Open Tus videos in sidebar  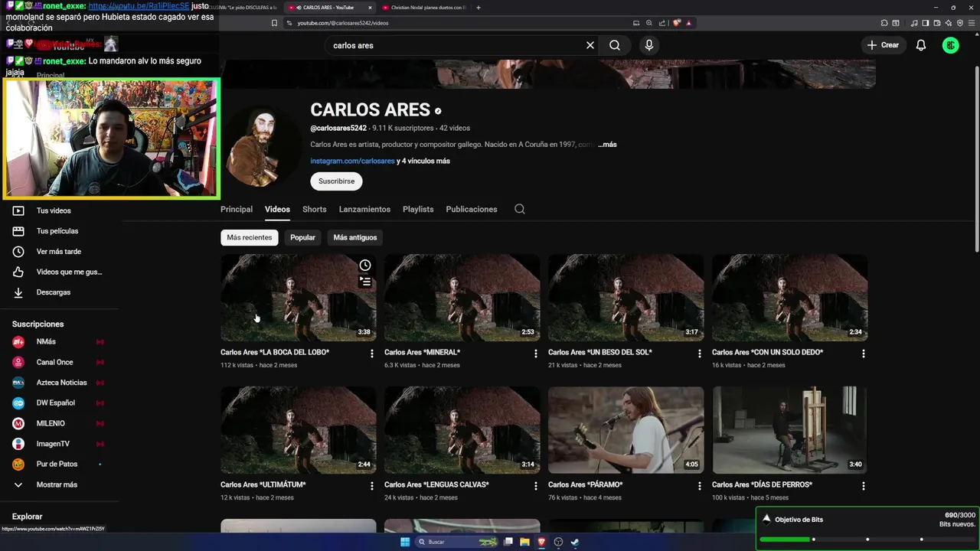[x=54, y=210]
